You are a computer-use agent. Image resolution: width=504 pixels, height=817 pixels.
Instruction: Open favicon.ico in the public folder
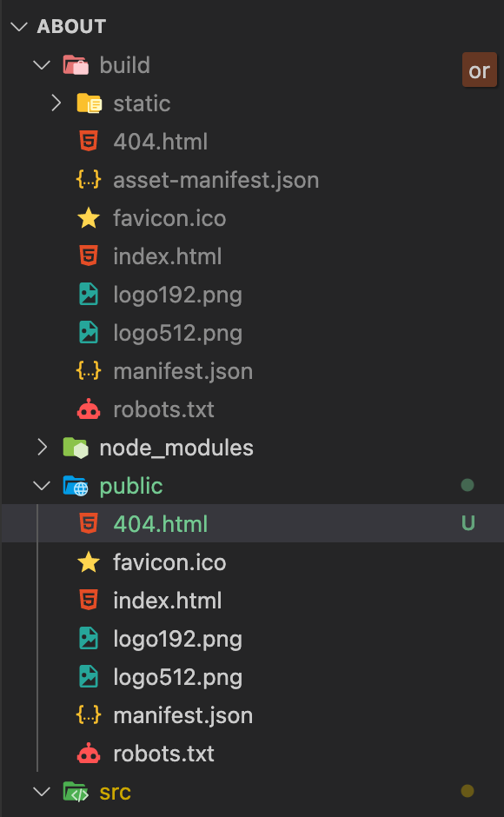(x=170, y=562)
